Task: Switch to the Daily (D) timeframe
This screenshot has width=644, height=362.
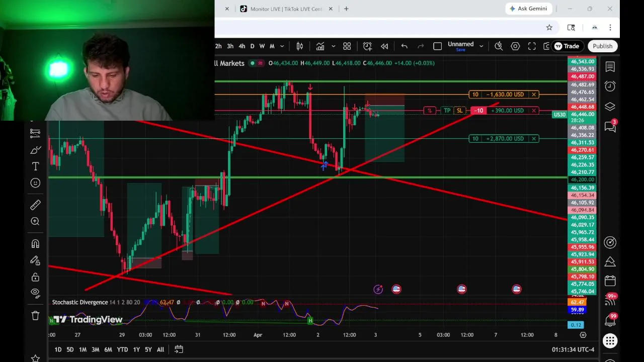Action: coord(252,46)
